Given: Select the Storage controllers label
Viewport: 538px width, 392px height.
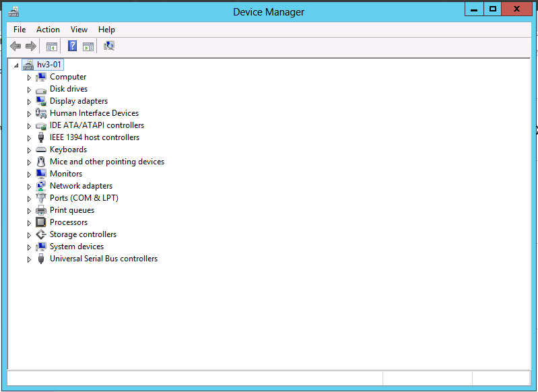Looking at the screenshot, I should click(83, 234).
